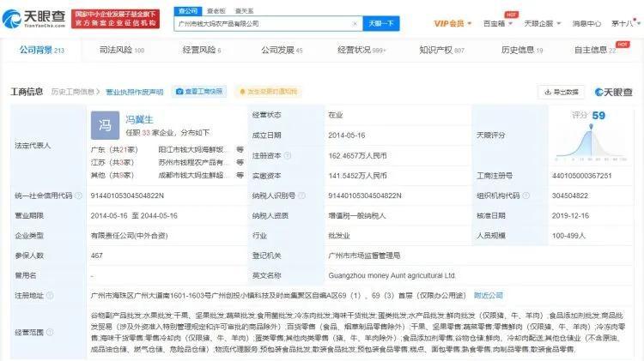Viewport: 644px width, 361px height.
Task: Click the 等 link after 苏州市钱程农产品有
Action: (x=240, y=162)
